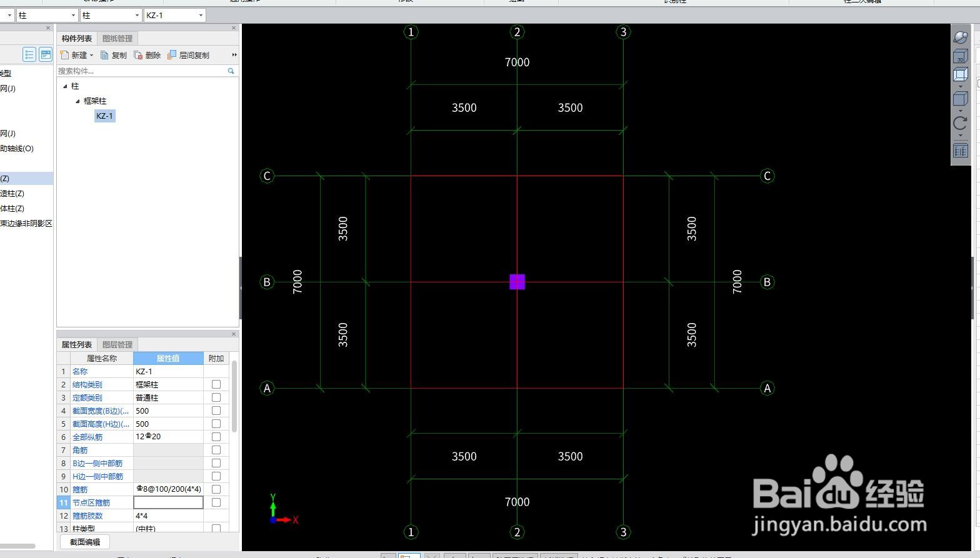Open the second 柱 dropdown in top bar

137,15
